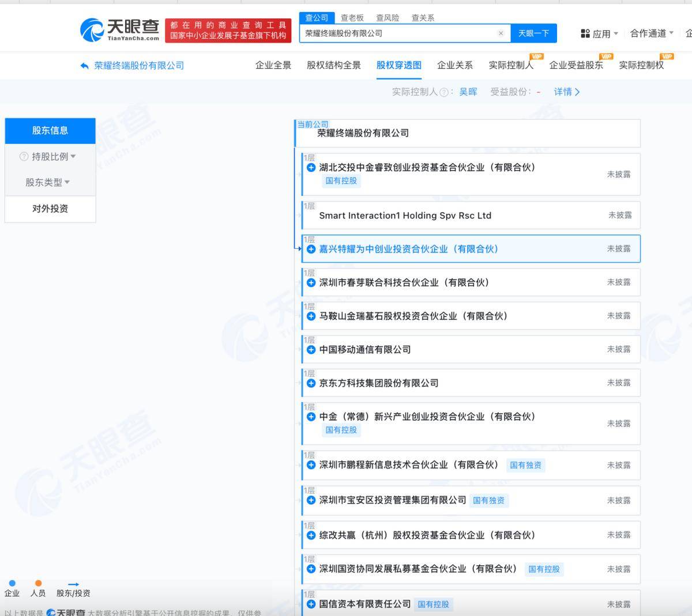The height and width of the screenshot is (616, 692).
Task: Select 查老板 search tab
Action: tap(352, 18)
